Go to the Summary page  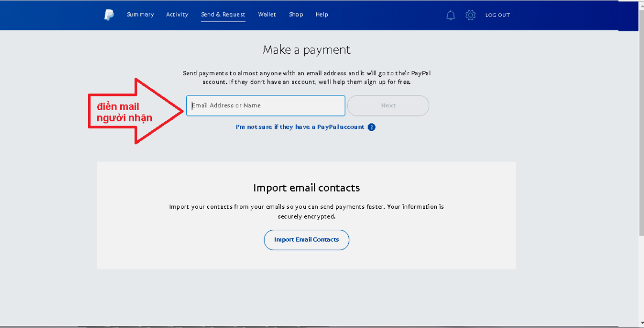(140, 14)
